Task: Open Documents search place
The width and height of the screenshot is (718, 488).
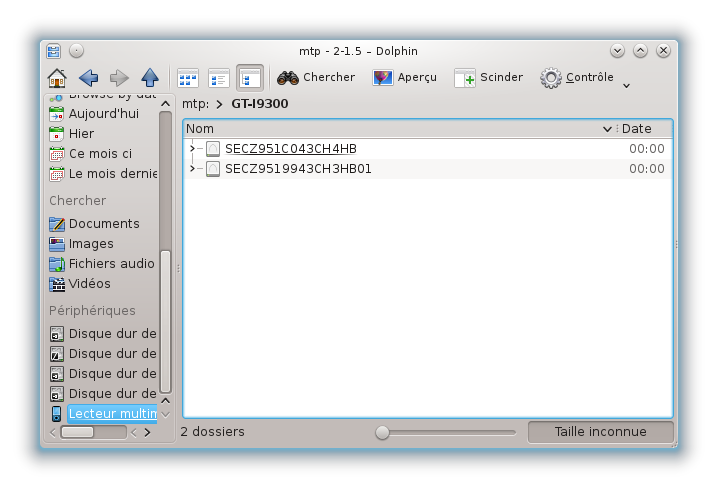Action: coord(103,224)
